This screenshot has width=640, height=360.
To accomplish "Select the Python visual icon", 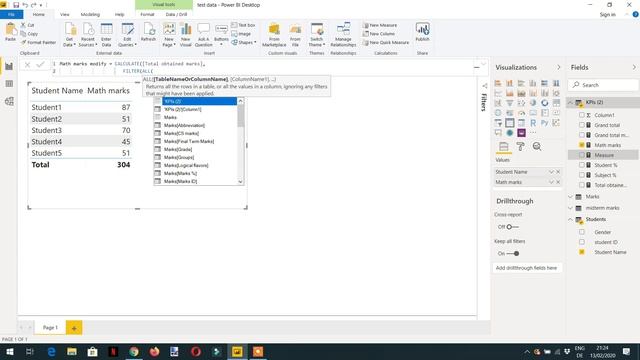I will tap(544, 123).
